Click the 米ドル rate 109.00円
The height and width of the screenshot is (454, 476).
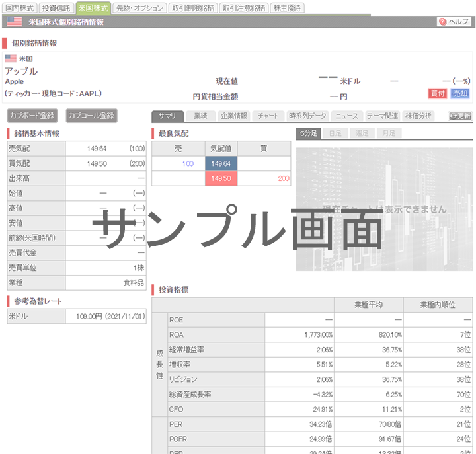(89, 317)
